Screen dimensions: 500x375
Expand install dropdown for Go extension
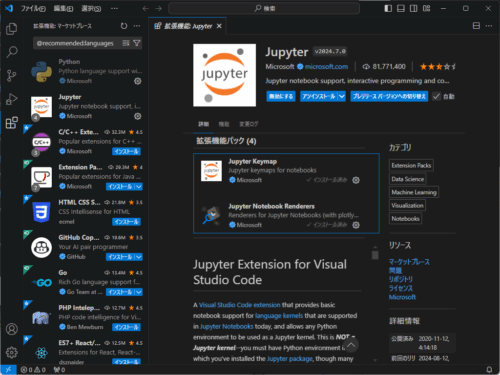pos(139,292)
